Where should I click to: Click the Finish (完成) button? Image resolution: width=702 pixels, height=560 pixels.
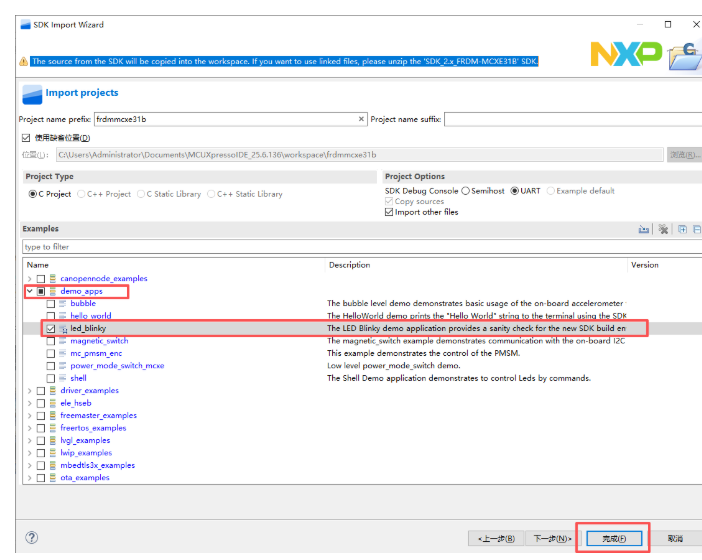click(x=614, y=539)
